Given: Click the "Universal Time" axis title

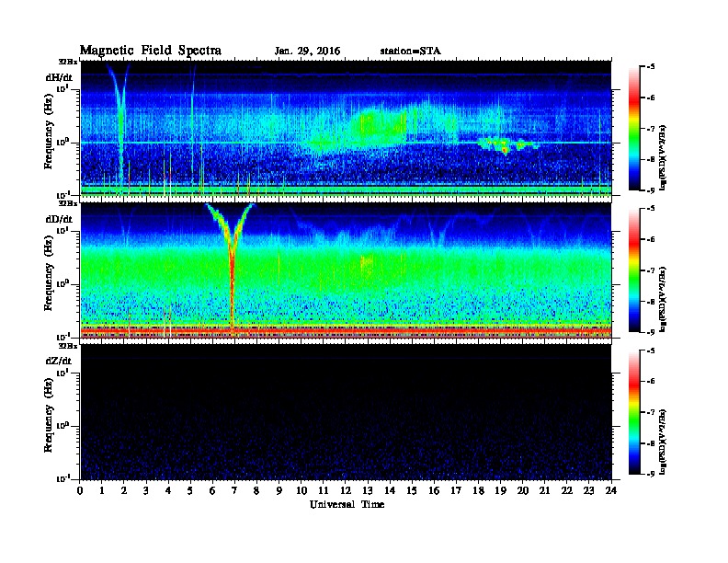Looking at the screenshot, I should 347,504.
